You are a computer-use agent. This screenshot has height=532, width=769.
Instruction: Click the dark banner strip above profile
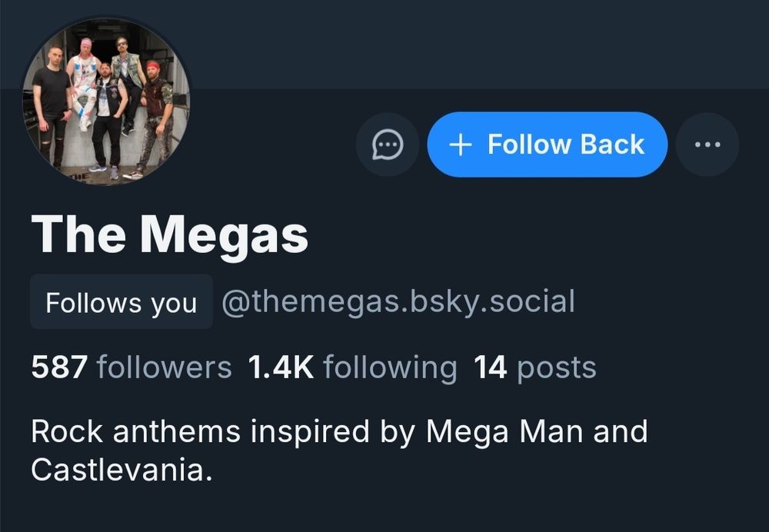pos(461,42)
